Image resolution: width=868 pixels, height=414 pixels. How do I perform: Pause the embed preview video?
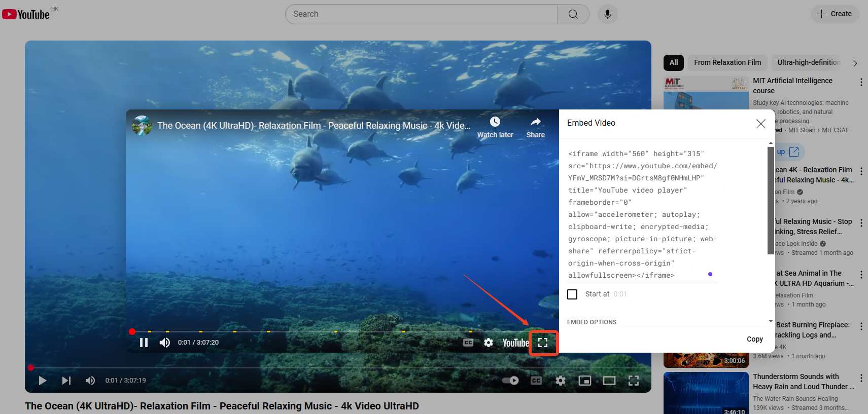[x=144, y=343]
